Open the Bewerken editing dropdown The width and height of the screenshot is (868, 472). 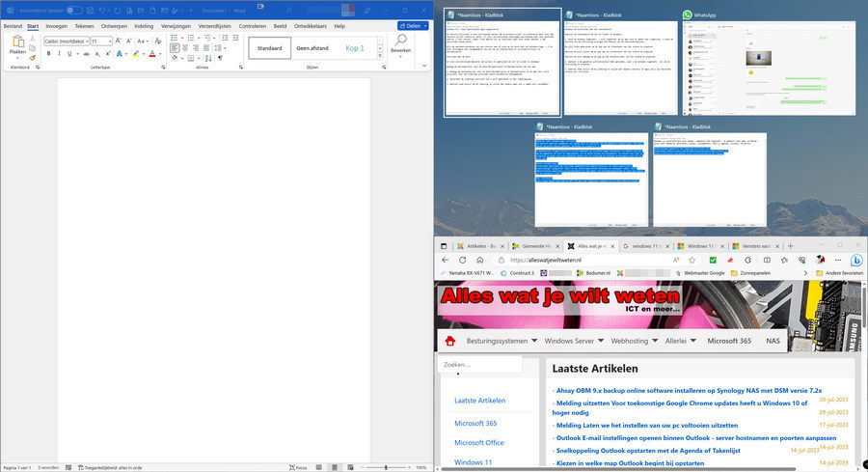401,45
